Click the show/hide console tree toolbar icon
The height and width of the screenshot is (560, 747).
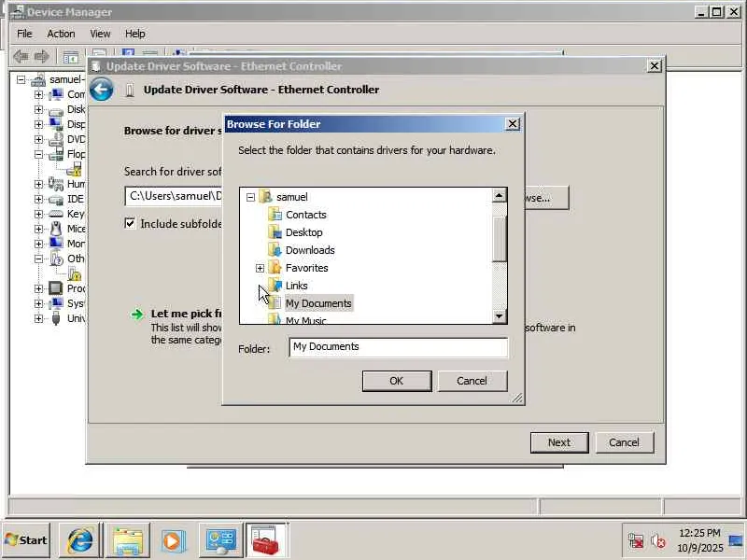[x=71, y=57]
